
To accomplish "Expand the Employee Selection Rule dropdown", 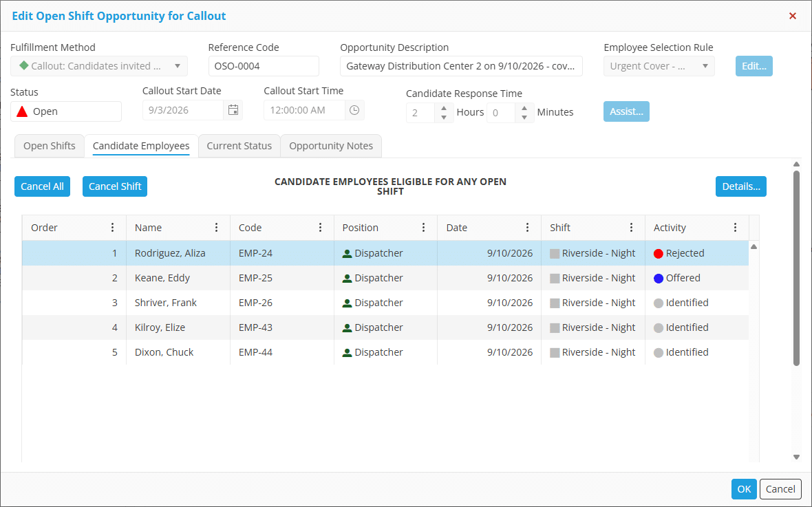I will point(705,66).
